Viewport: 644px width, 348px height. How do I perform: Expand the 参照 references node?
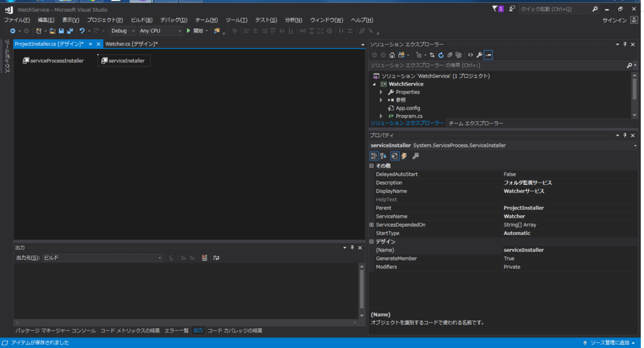tap(381, 100)
